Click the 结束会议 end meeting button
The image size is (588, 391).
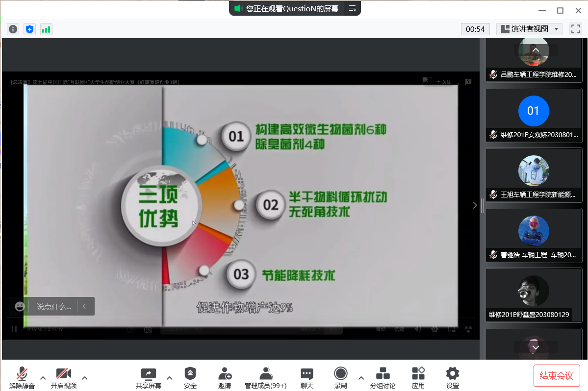(x=557, y=376)
